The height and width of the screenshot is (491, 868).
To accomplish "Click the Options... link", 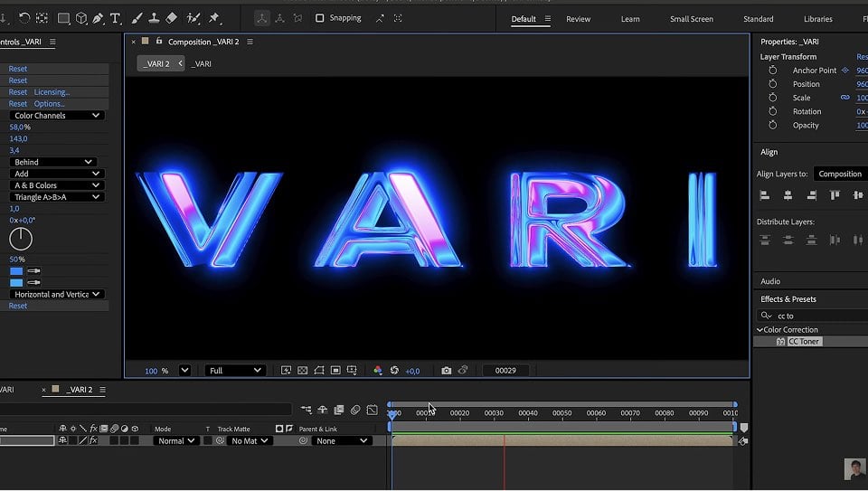I will click(49, 104).
